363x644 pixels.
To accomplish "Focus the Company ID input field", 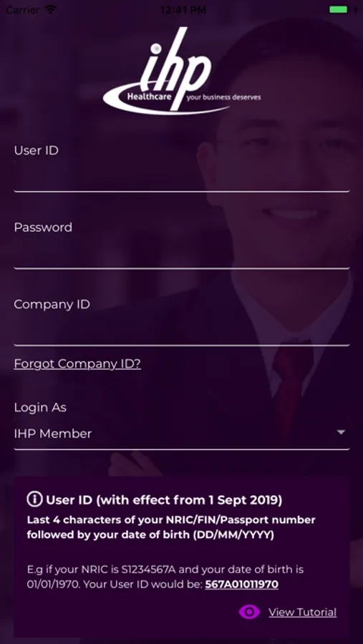I will [182, 331].
